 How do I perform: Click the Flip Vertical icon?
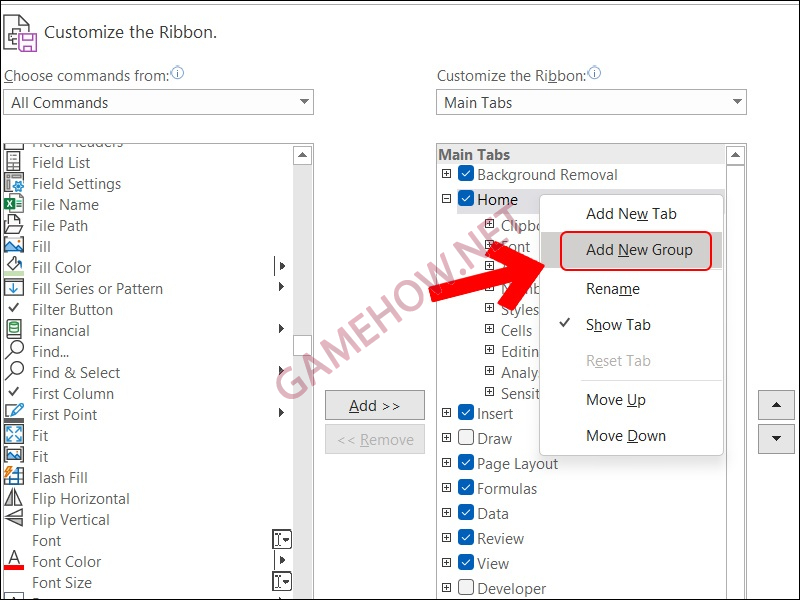click(x=14, y=519)
